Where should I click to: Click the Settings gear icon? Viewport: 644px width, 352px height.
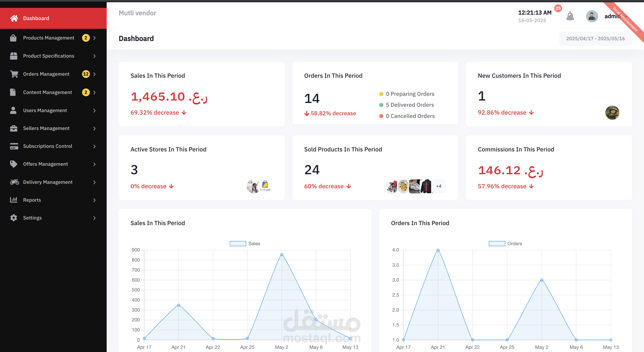pyautogui.click(x=14, y=218)
